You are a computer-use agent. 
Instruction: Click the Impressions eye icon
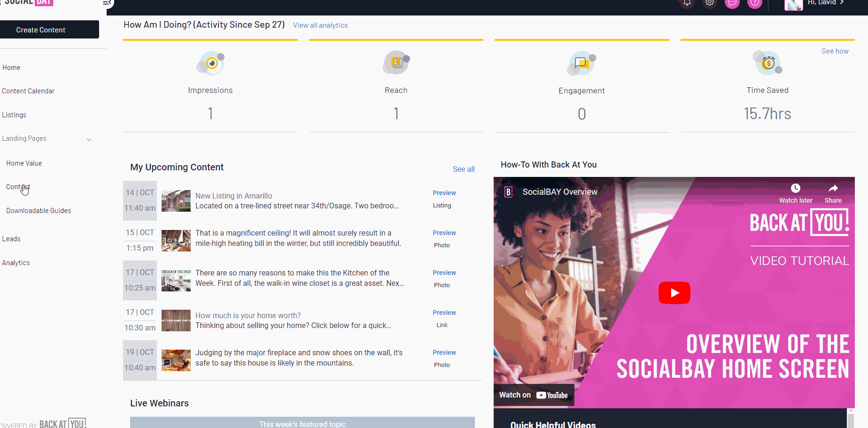210,63
